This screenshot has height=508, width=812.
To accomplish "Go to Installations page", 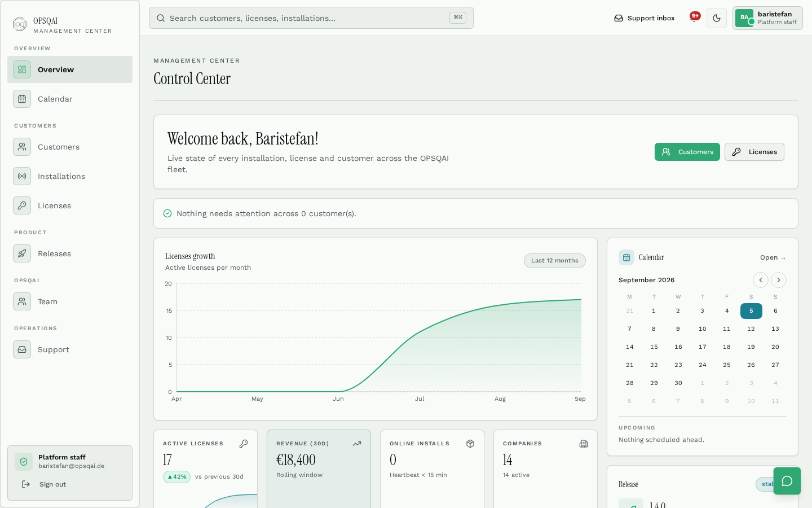I will (70, 176).
